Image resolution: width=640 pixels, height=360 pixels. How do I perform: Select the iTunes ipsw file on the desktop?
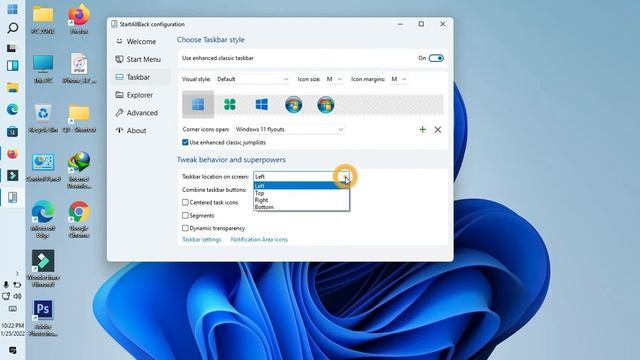pos(79,69)
